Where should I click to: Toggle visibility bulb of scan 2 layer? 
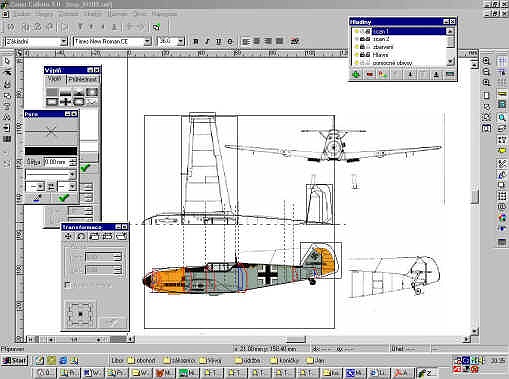click(x=357, y=39)
